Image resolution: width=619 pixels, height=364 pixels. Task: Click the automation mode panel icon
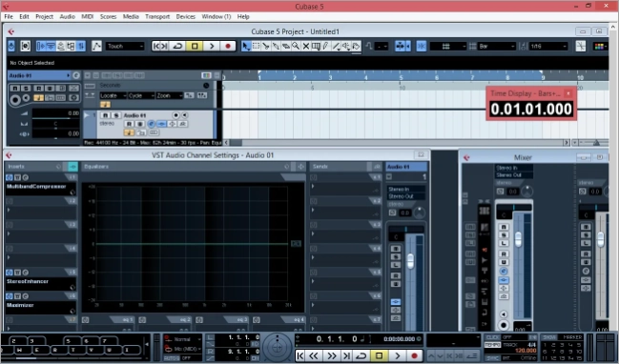96,46
